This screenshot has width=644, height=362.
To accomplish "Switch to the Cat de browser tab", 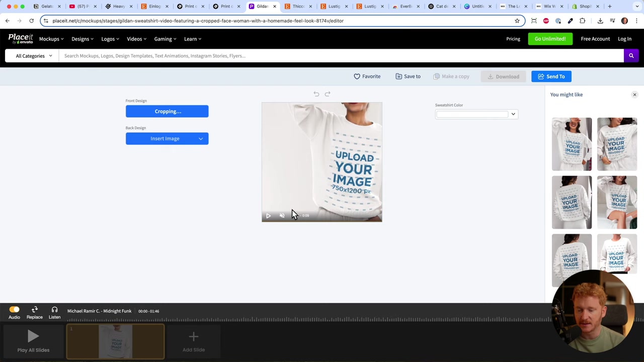I will pos(441,7).
